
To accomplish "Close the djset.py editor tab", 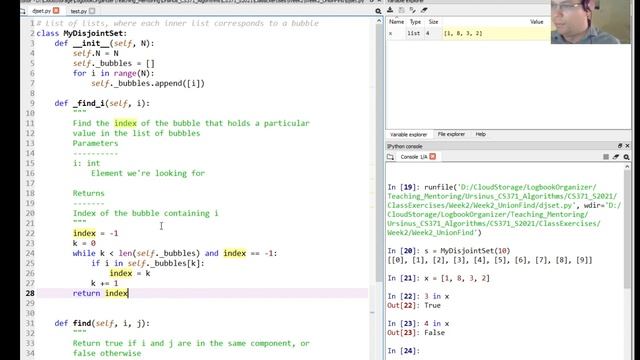I will pyautogui.click(x=56, y=11).
